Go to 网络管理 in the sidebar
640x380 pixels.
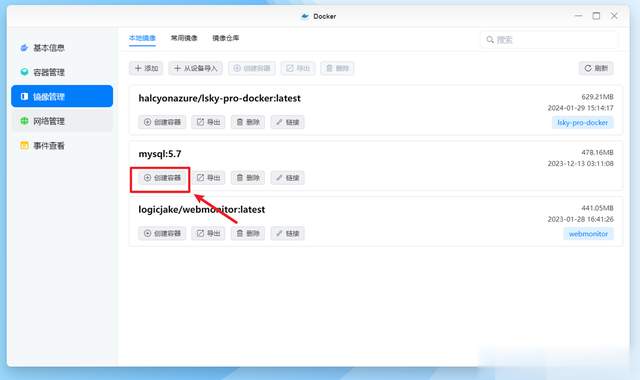[x=62, y=121]
